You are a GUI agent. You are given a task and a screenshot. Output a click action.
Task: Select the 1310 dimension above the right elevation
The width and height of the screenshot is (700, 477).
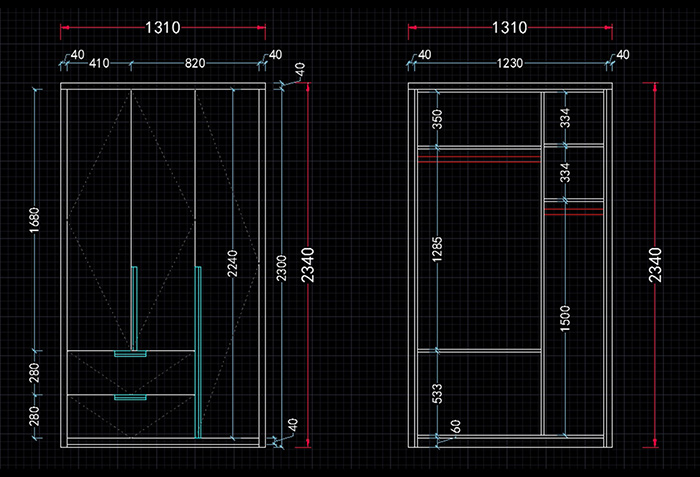[510, 28]
